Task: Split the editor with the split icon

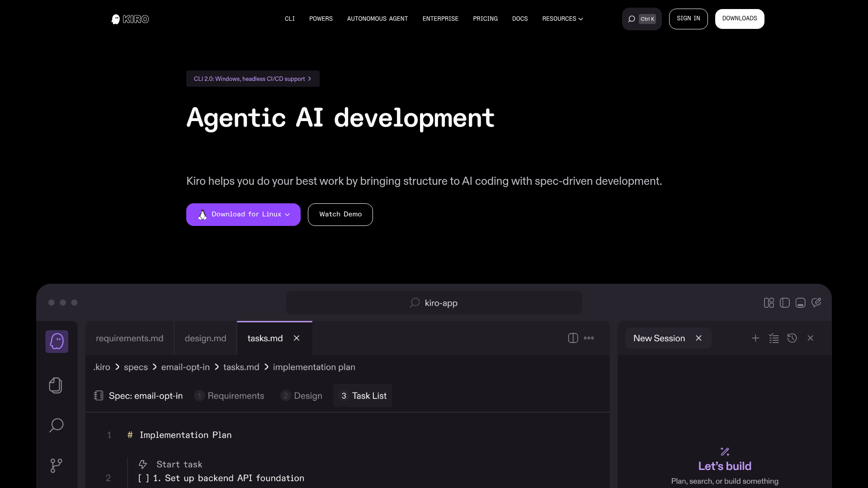Action: pos(573,338)
